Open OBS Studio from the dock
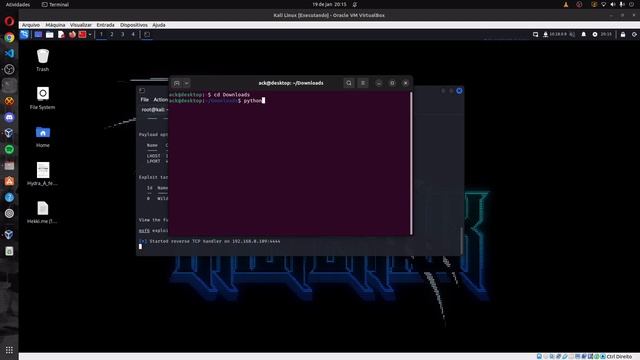This screenshot has height=360, width=640. [9, 69]
